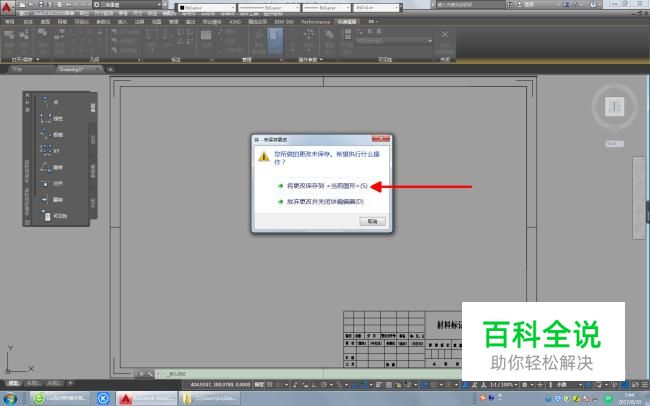Screen dimensions: 650x406
Task: Expand the 打开/保存 panel
Action: [x=25, y=60]
